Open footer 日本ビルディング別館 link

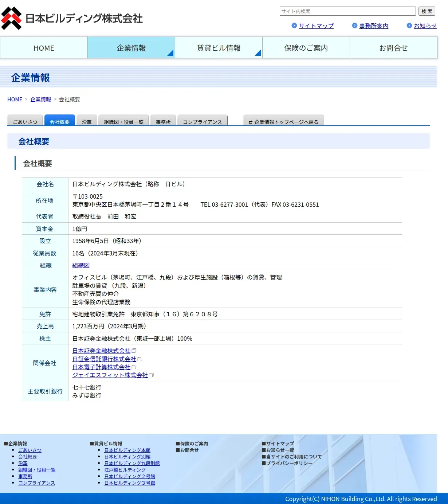(127, 457)
